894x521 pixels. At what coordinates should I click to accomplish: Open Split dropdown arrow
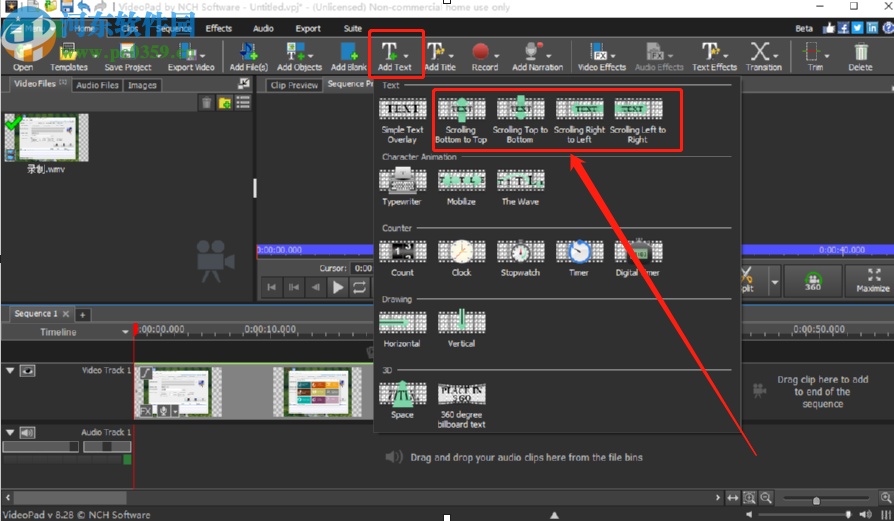click(x=774, y=282)
